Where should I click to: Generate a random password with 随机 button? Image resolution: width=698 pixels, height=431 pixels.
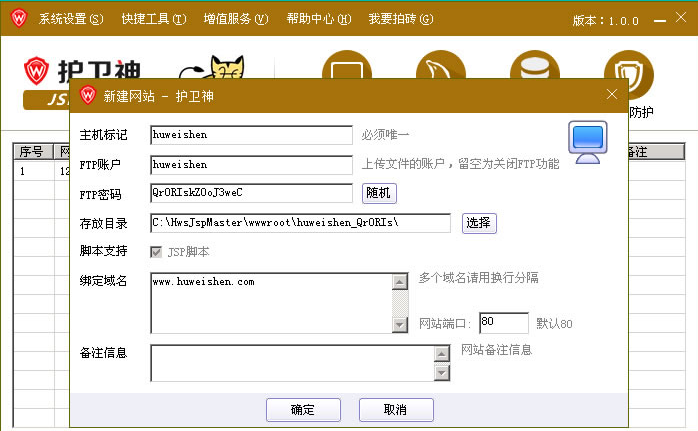click(x=379, y=193)
